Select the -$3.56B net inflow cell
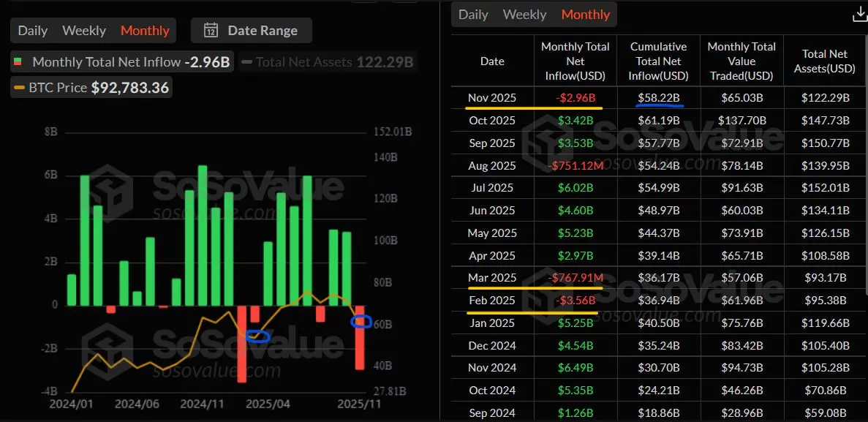This screenshot has width=868, height=422. click(575, 301)
